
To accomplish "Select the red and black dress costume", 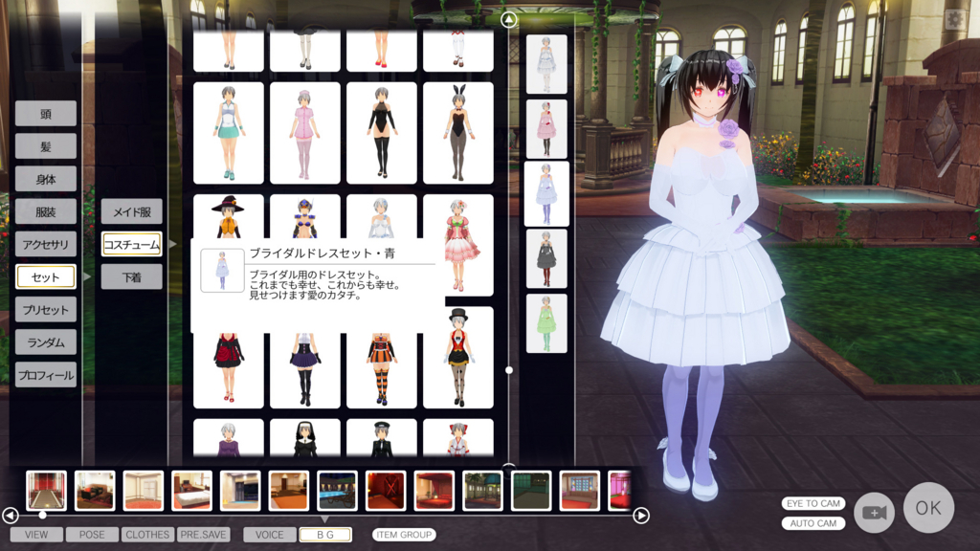I will (x=228, y=370).
